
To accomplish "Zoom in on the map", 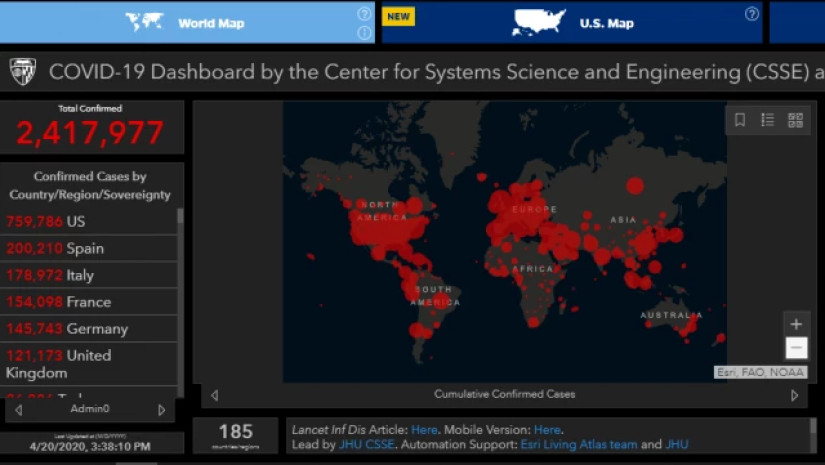I will 796,324.
